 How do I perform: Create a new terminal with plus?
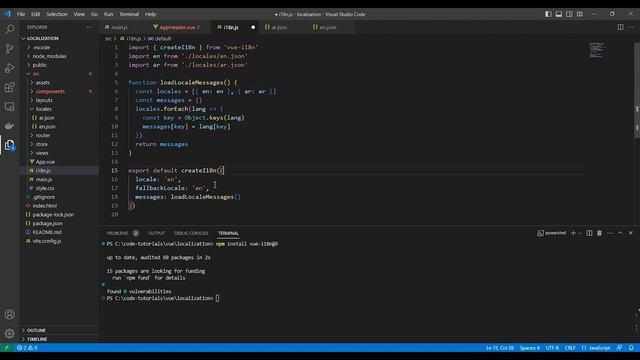pyautogui.click(x=573, y=233)
